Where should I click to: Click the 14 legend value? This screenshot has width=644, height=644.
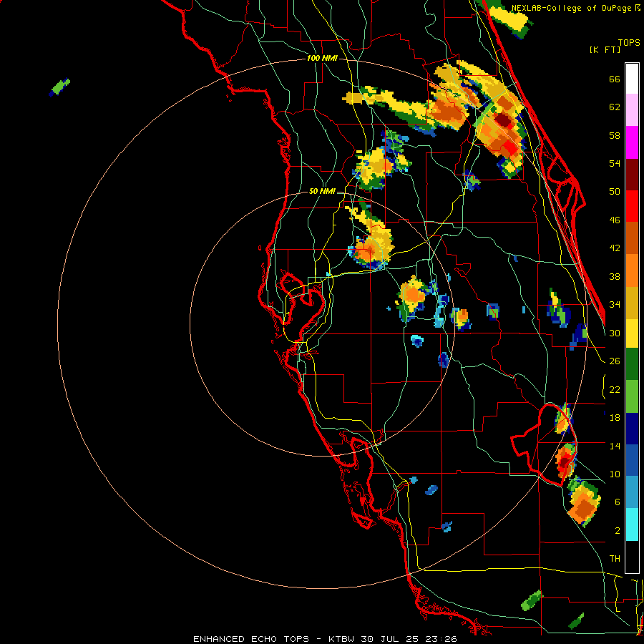(x=615, y=446)
